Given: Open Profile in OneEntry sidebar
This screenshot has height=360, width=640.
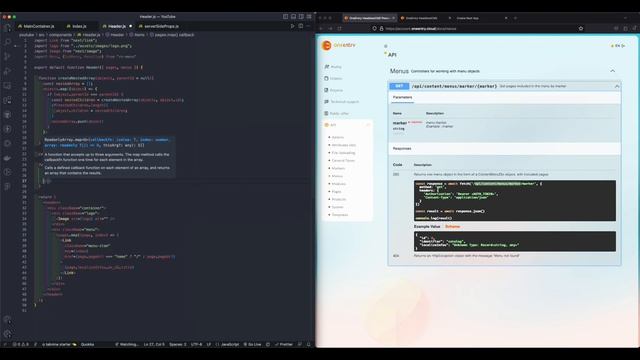Looking at the screenshot, I should click(333, 67).
